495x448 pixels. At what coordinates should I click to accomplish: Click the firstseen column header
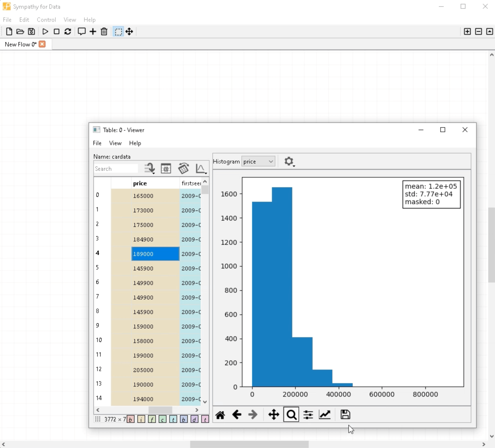point(191,183)
